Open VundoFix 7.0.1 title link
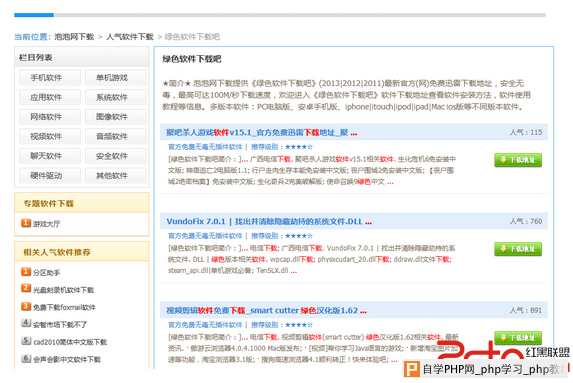This screenshot has height=383, width=573. coord(269,221)
